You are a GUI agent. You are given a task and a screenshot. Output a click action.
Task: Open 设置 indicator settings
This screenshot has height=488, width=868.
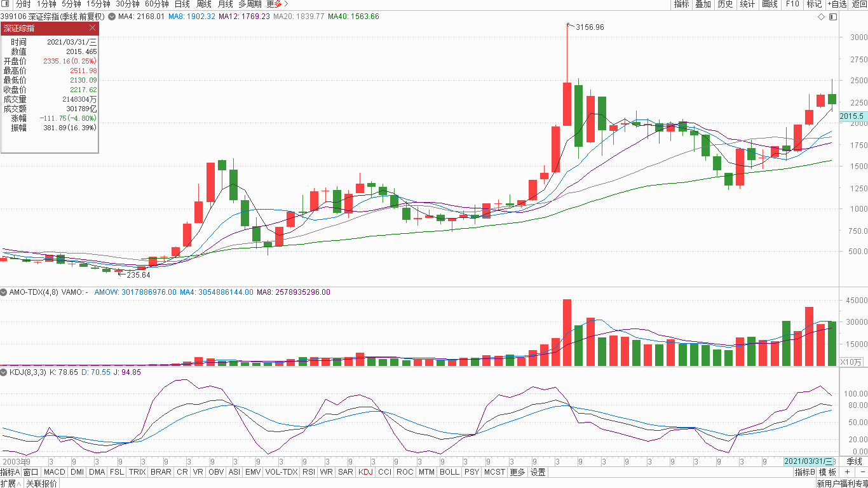point(538,472)
